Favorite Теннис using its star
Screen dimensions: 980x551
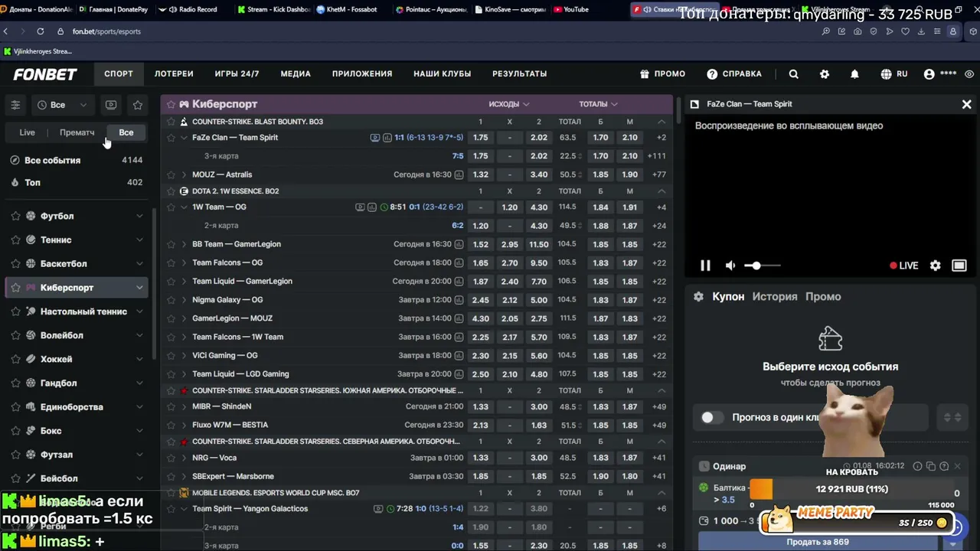click(x=15, y=240)
